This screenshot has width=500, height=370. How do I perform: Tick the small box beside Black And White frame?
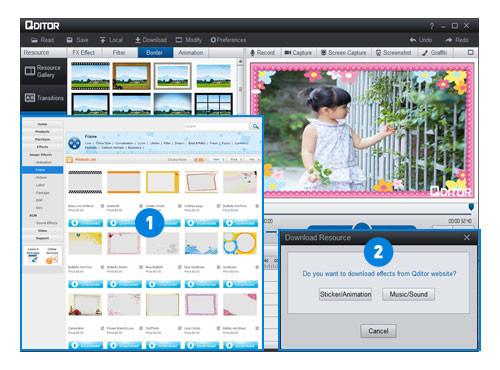(x=102, y=206)
